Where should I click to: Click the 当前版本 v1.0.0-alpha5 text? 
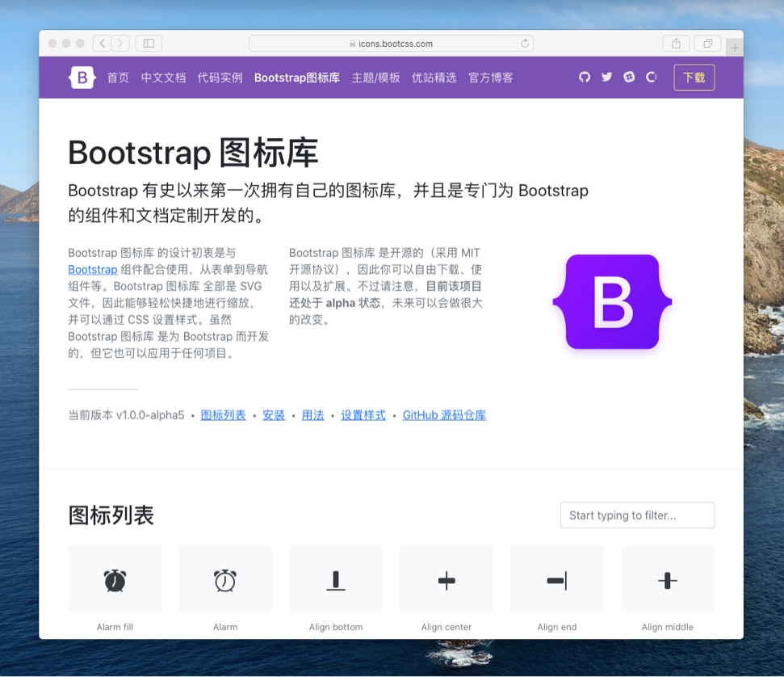click(x=126, y=415)
